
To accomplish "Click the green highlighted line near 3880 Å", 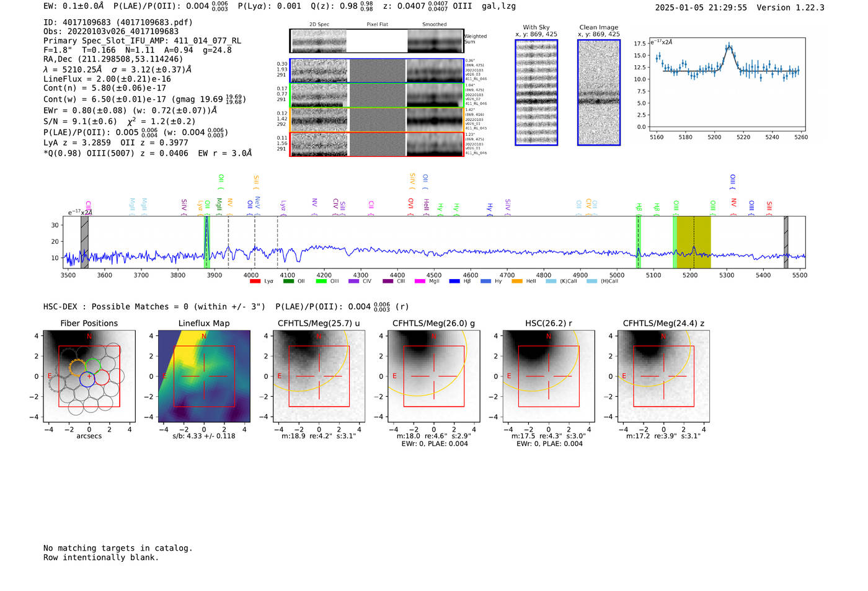I will [x=207, y=242].
